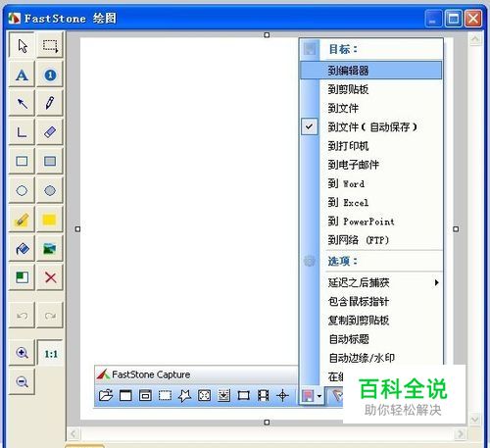Click the redo arrow button
Screen dimensions: 490x448
pyautogui.click(x=50, y=316)
